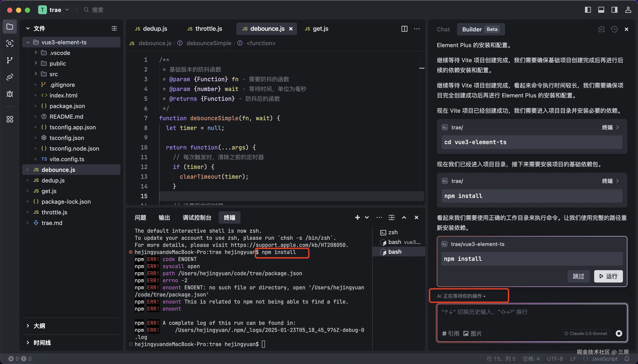Click the new chat icon in Builder panel
Viewport: 638px width, 364px height.
[x=601, y=29]
